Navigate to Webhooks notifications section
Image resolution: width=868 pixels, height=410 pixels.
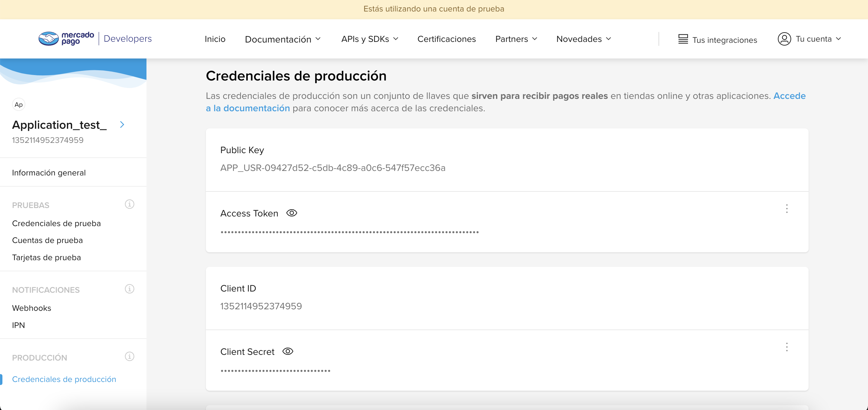(32, 307)
